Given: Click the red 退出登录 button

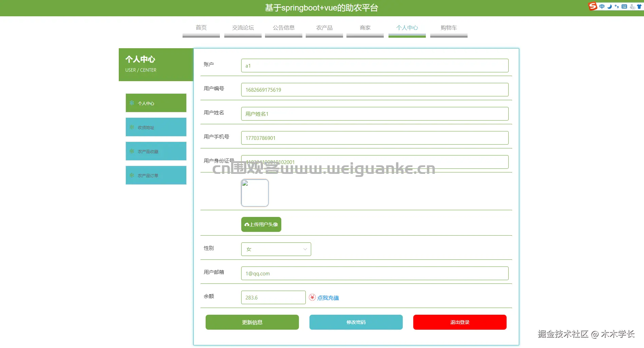Looking at the screenshot, I should pos(459,322).
